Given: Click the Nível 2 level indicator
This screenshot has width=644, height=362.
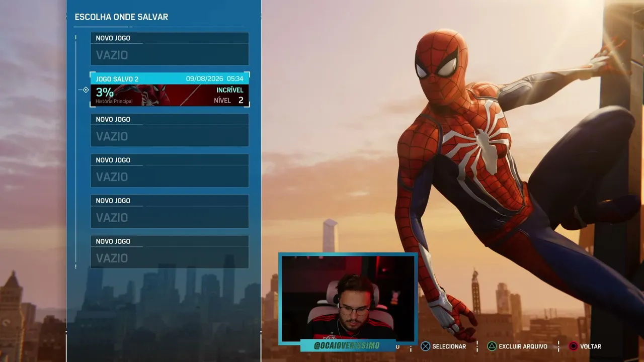Looking at the screenshot, I should 228,101.
